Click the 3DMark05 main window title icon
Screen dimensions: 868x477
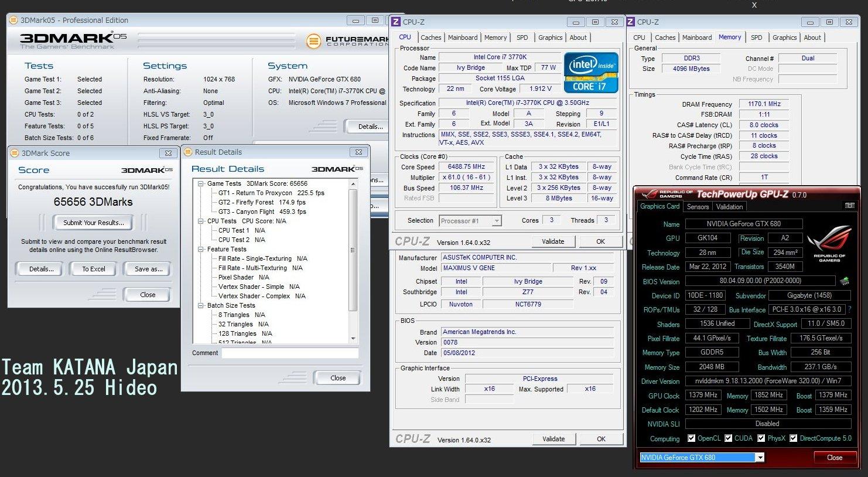(14, 20)
